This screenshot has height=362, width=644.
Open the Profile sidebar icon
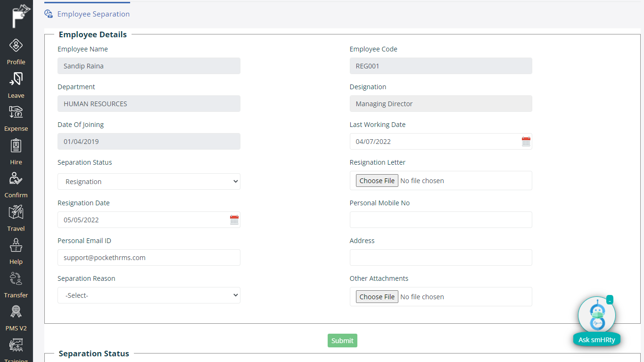pyautogui.click(x=16, y=46)
